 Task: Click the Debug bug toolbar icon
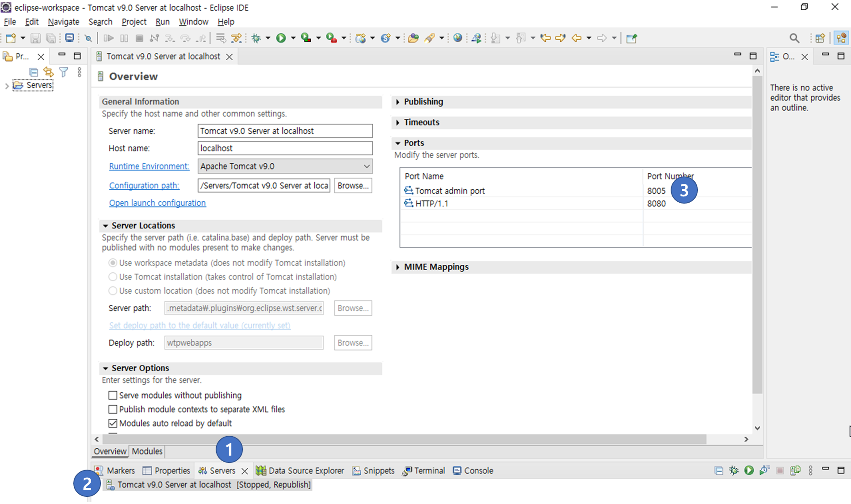pos(256,38)
